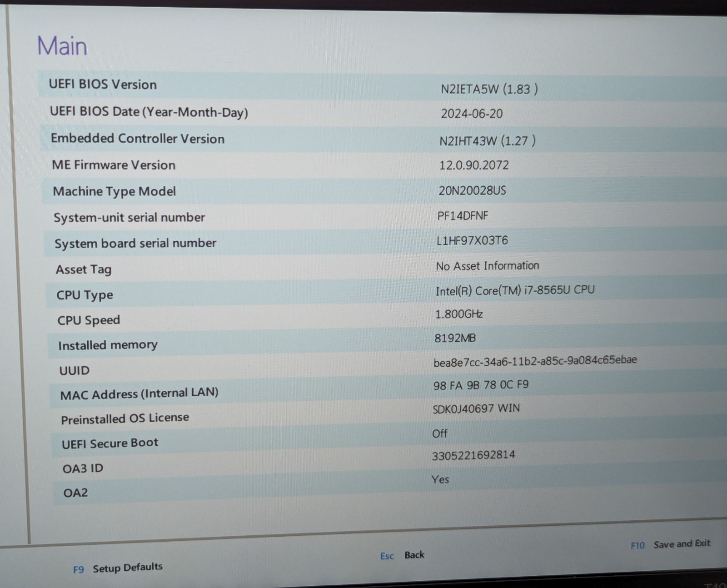This screenshot has height=588, width=727.
Task: Select the UEFI BIOS Version label
Action: coord(103,85)
